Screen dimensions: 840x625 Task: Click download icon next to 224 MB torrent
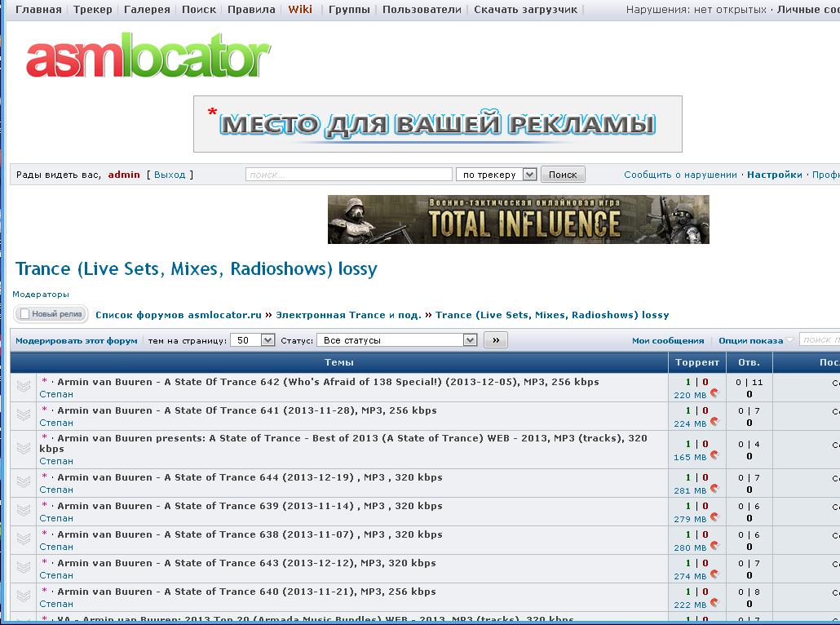coord(714,422)
